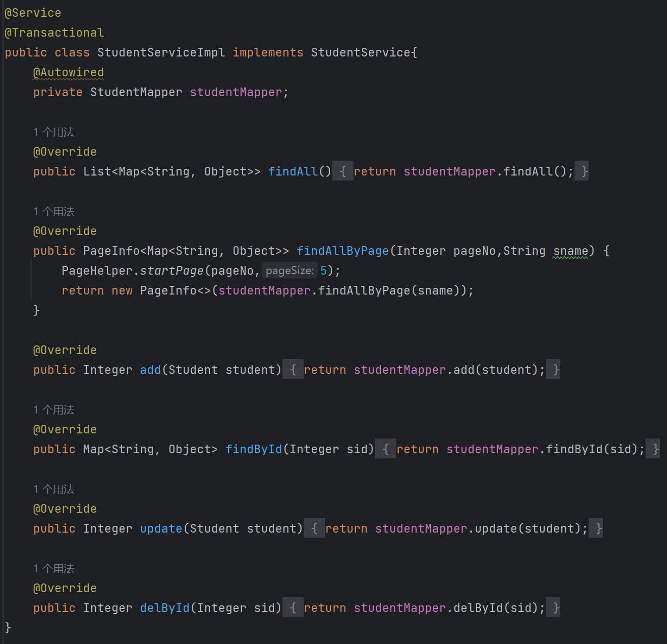Open usages hint above delById method
Image resolution: width=667 pixels, height=644 pixels.
tap(53, 568)
